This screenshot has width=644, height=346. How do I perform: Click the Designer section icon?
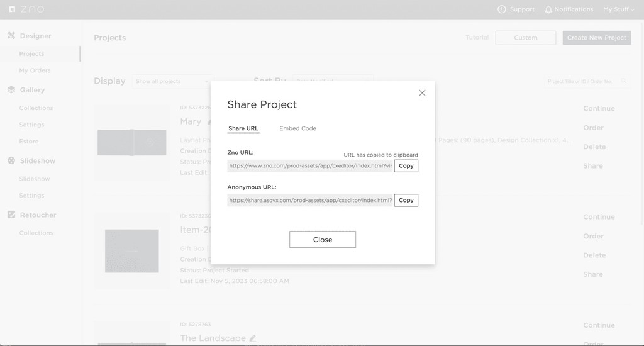click(x=11, y=36)
